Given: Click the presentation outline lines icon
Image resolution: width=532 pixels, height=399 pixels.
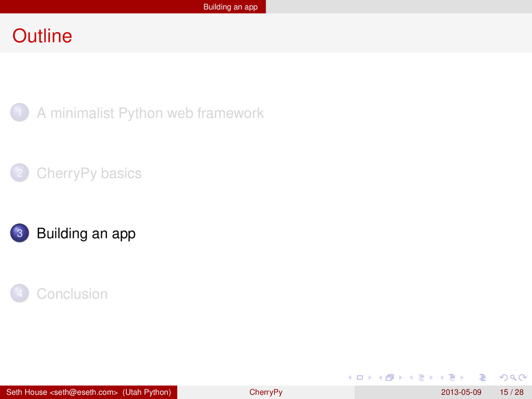Looking at the screenshot, I should (483, 378).
